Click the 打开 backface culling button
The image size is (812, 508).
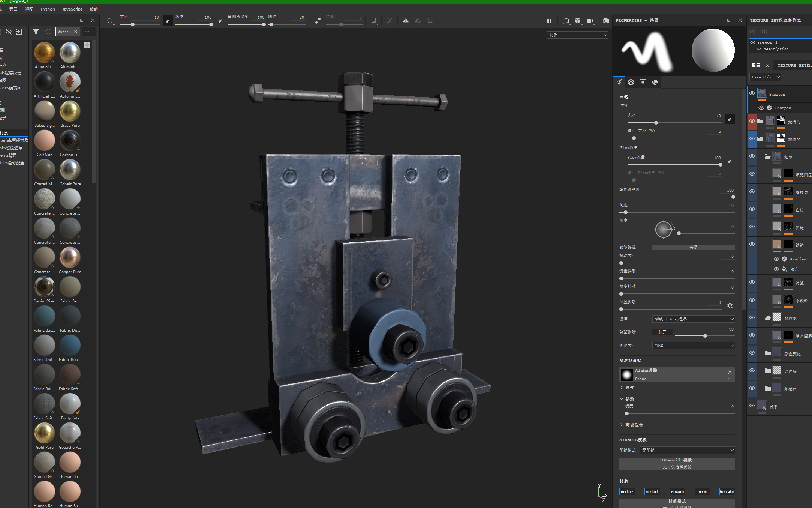(x=662, y=332)
